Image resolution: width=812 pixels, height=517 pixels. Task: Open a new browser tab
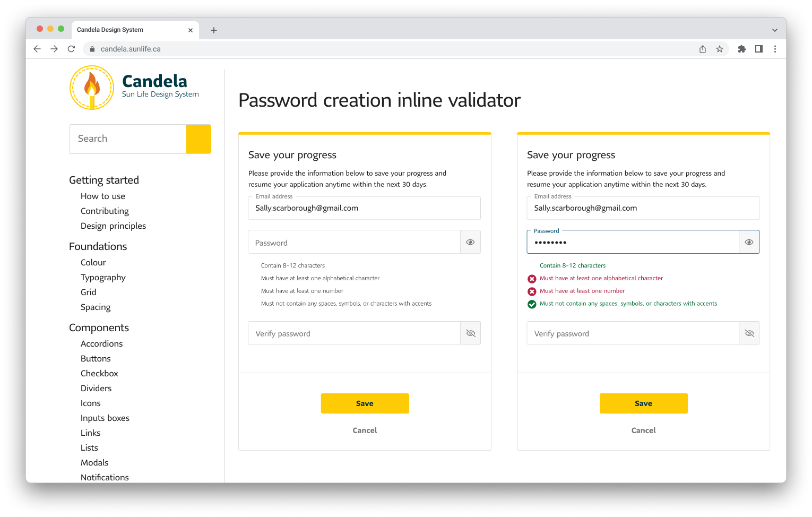(214, 30)
